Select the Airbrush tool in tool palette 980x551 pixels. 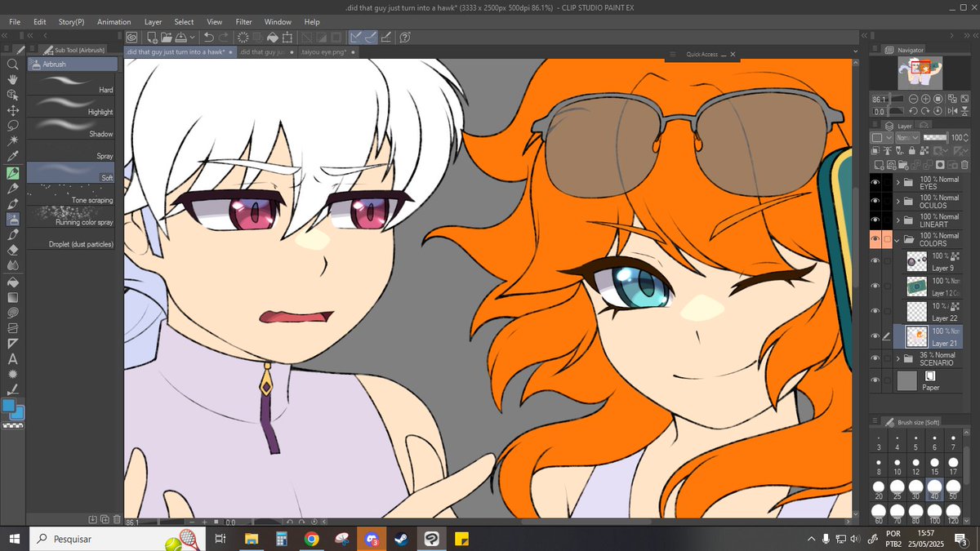(12, 219)
